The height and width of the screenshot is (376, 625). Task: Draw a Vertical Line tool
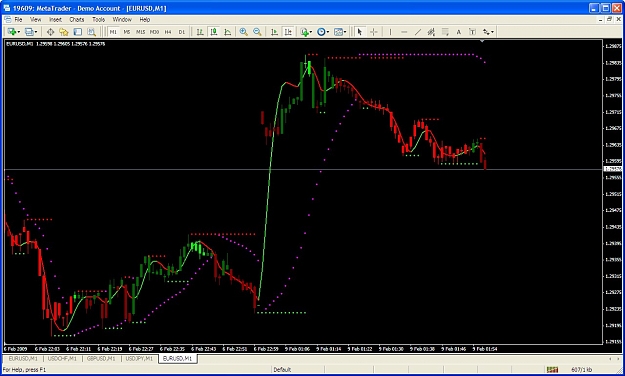[x=390, y=32]
